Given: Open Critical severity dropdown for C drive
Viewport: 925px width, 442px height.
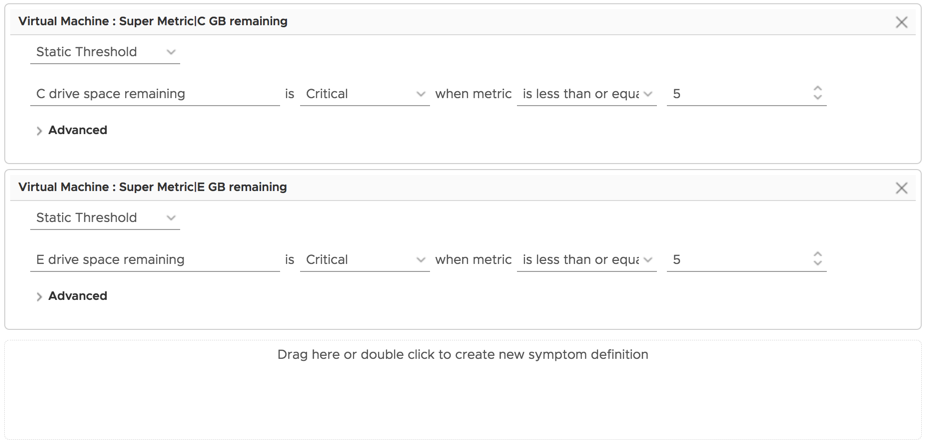Looking at the screenshot, I should click(x=366, y=94).
